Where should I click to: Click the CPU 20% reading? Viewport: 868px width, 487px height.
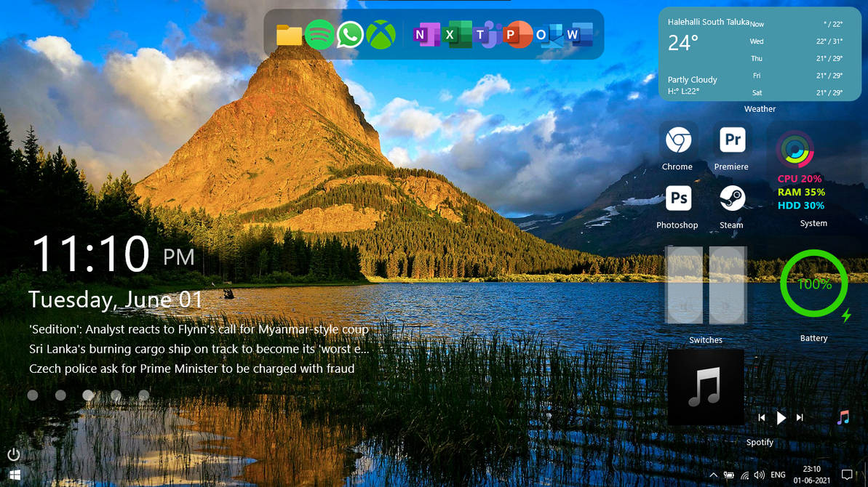[800, 179]
